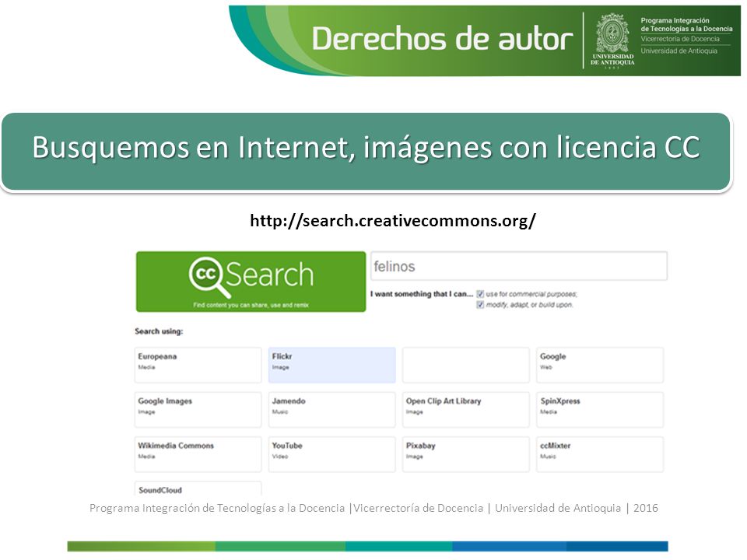The image size is (747, 560).
Task: Click the I want something that I can... text
Action: pyautogui.click(x=422, y=294)
